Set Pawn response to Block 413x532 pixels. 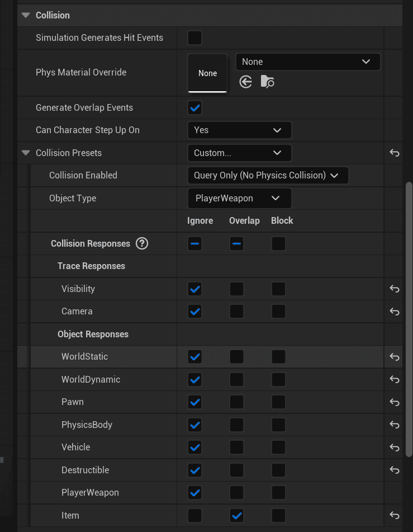point(278,402)
